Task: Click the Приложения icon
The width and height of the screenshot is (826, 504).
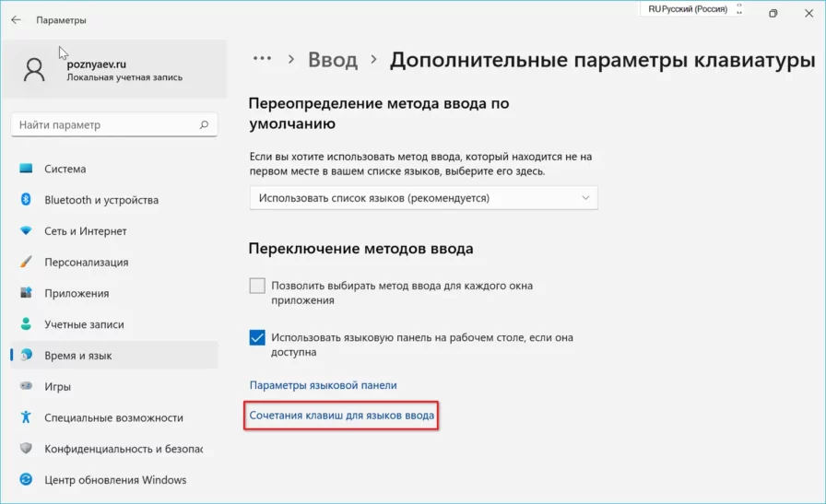Action: (26, 293)
